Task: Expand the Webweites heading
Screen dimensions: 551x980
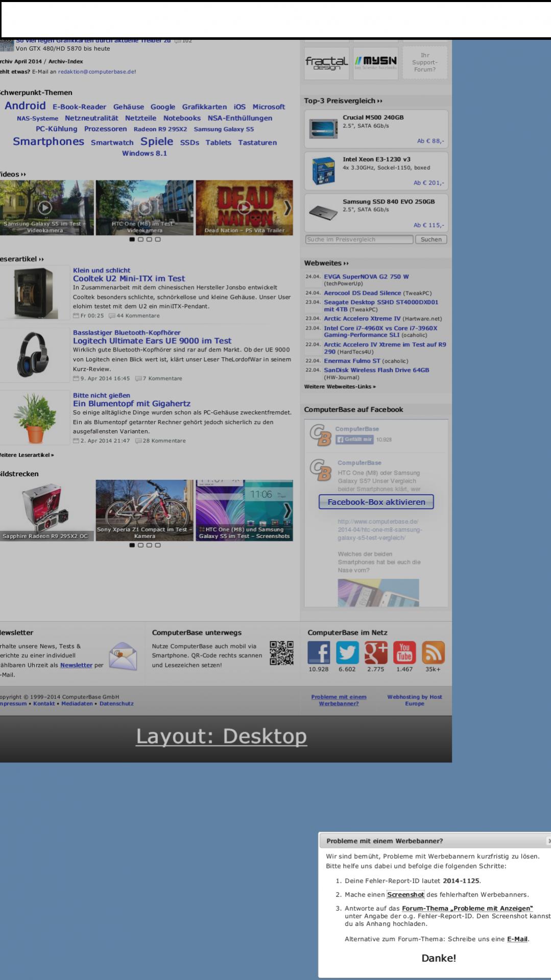Action: [x=327, y=263]
